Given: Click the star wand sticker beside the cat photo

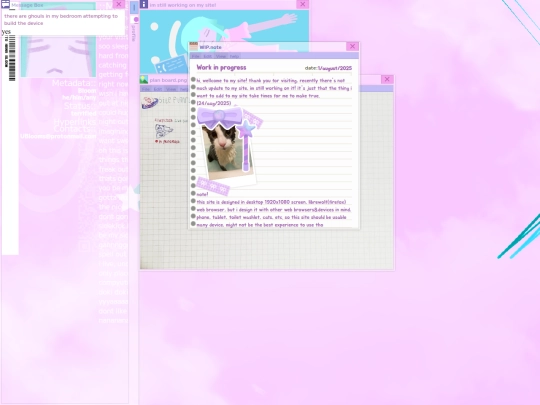Looking at the screenshot, I should [x=246, y=145].
